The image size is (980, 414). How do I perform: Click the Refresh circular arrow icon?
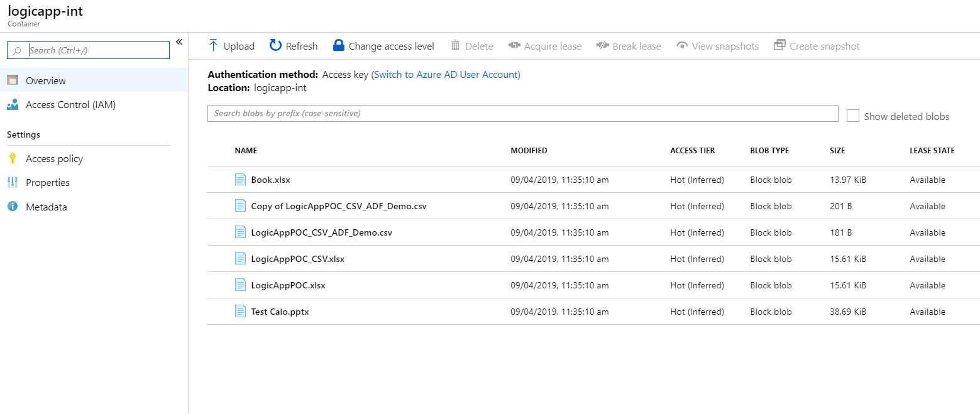click(x=275, y=45)
